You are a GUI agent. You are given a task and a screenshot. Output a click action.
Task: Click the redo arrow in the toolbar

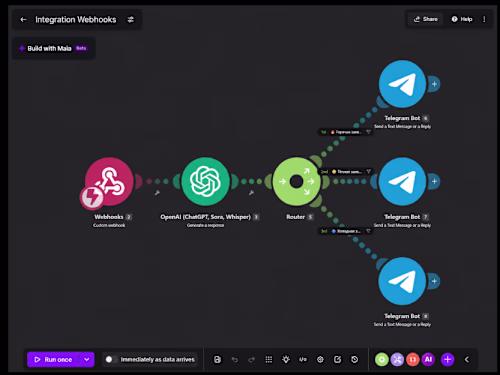pyautogui.click(x=252, y=359)
